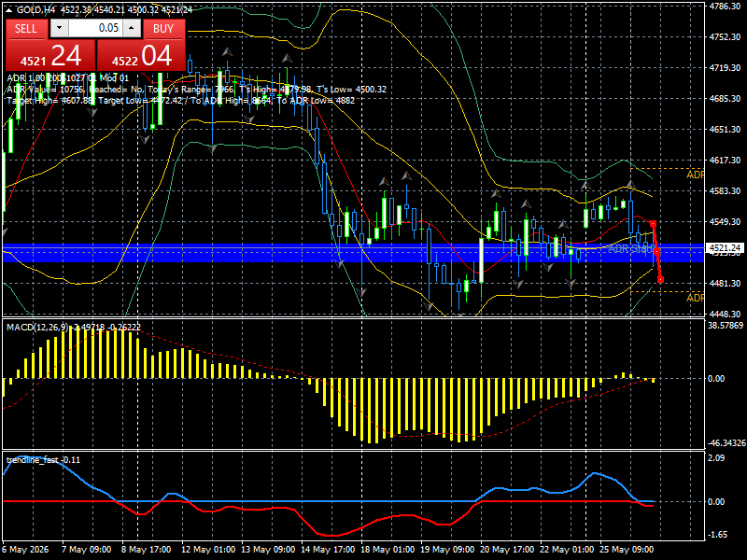Click price level 4786.30 on the price axis
Screen dimensions: 747x560
tap(725, 7)
